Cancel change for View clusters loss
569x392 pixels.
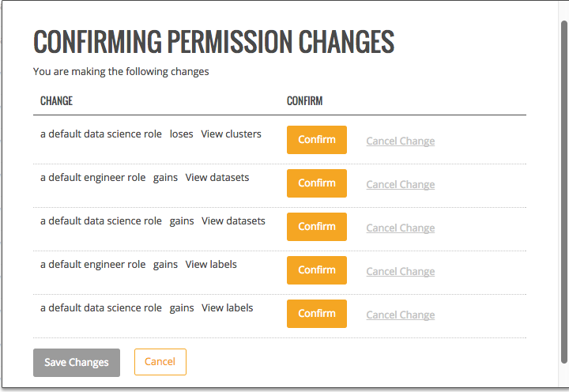coord(400,141)
